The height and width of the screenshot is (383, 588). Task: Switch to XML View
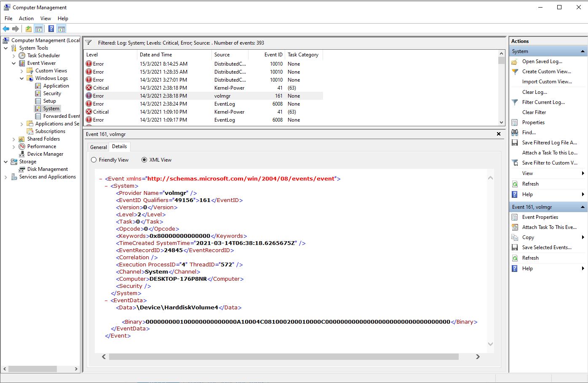(x=144, y=160)
